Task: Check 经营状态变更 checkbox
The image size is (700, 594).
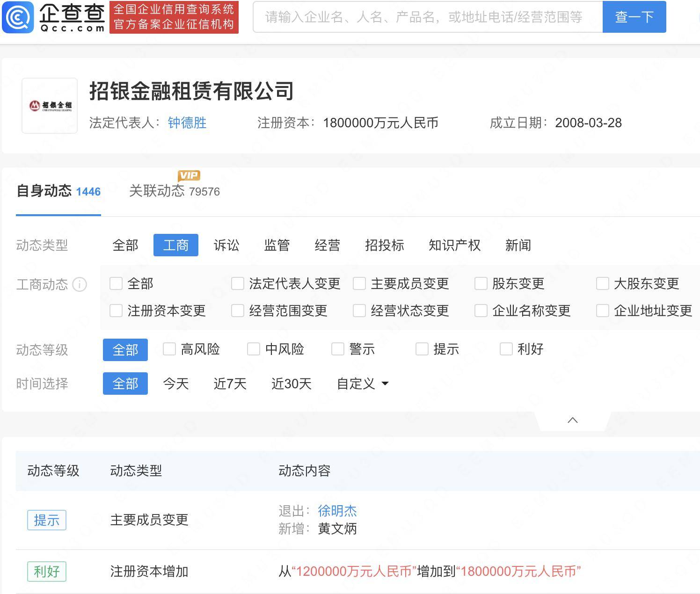Action: tap(359, 311)
